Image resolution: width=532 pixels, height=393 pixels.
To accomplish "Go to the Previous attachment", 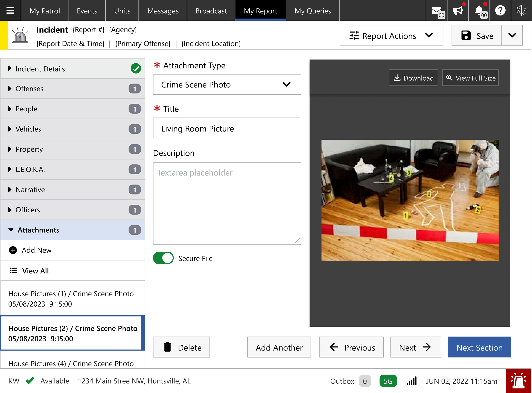I will [x=352, y=347].
